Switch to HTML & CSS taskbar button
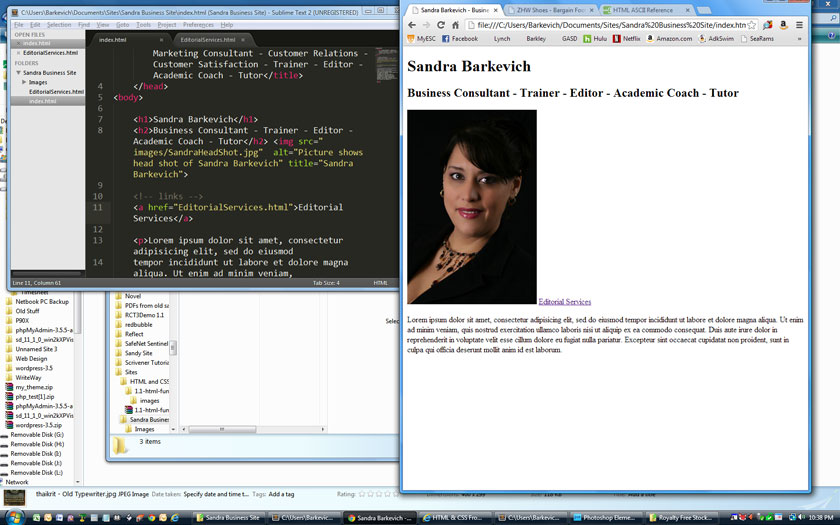The image size is (840, 525). coord(453,518)
